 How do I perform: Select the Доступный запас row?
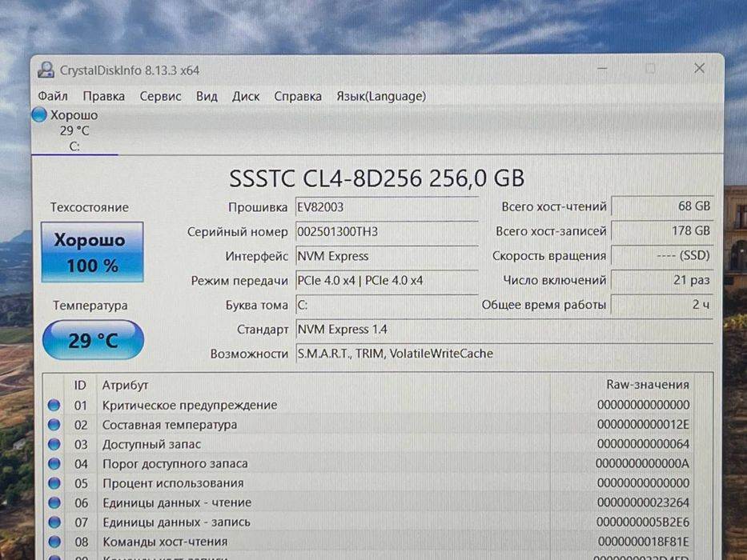[369, 444]
